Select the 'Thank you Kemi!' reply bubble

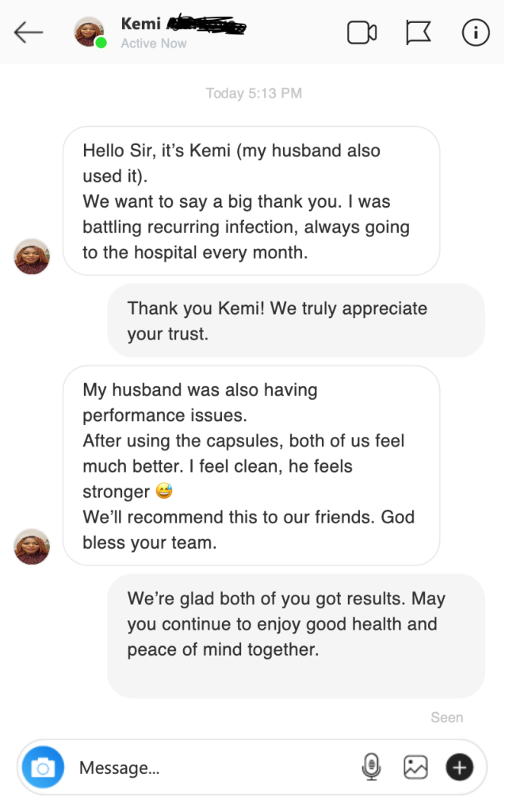[296, 320]
